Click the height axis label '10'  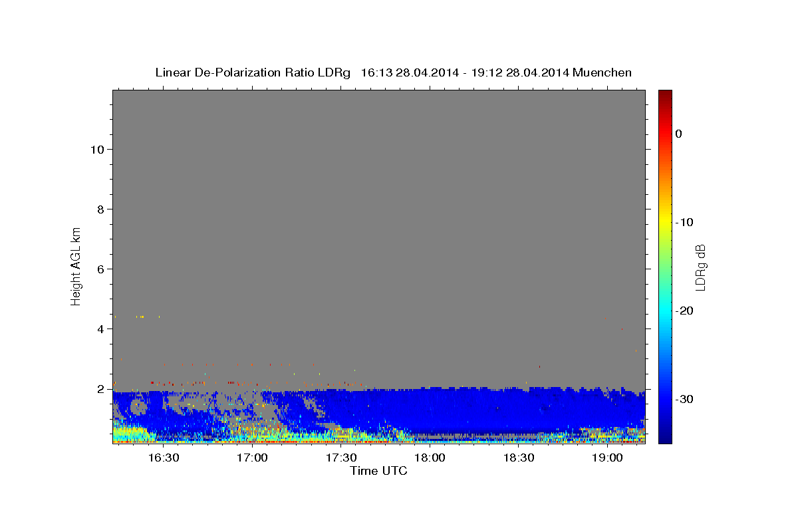[98, 150]
